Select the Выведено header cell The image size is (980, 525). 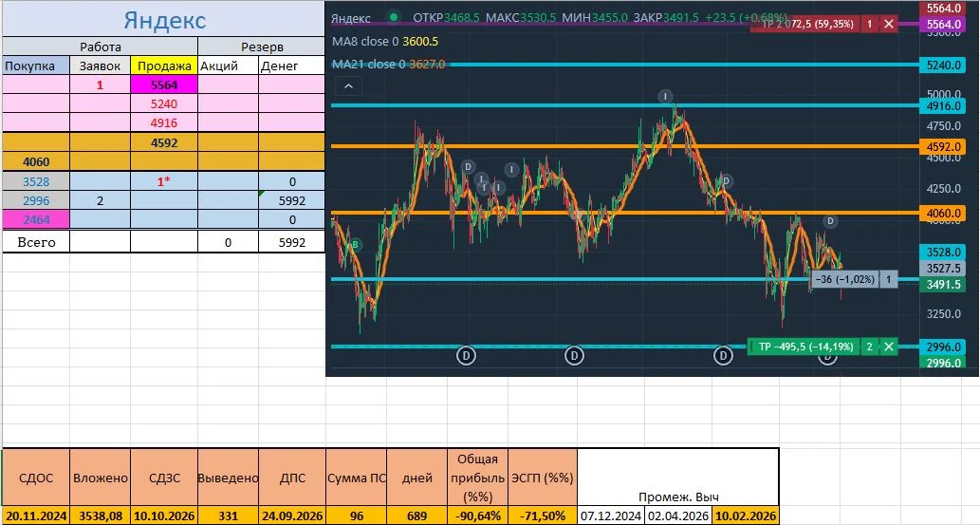tap(228, 478)
